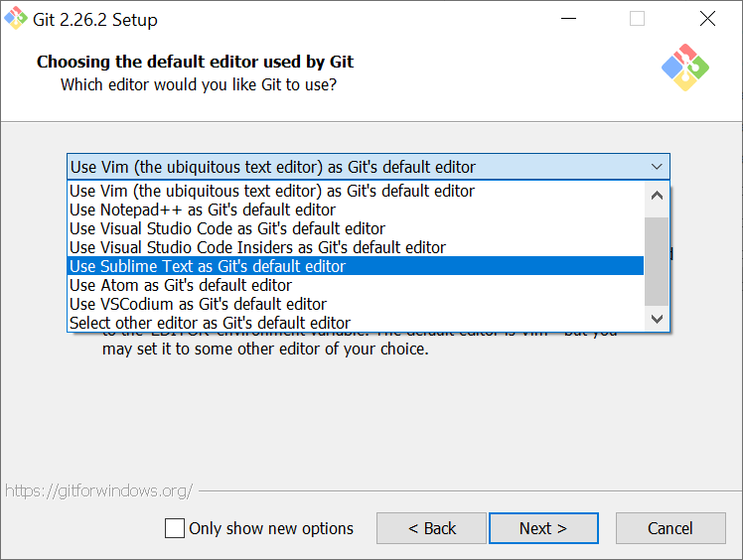Click the combo box showing Use Vim
This screenshot has width=743, height=560.
[369, 167]
